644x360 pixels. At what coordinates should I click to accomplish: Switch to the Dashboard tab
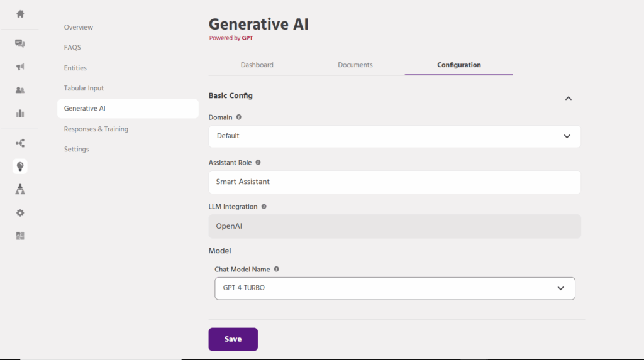point(257,65)
